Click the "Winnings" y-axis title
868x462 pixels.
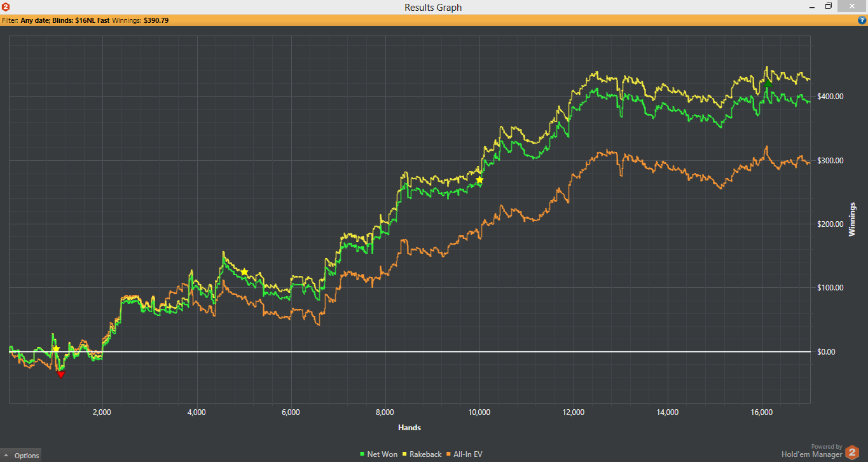click(x=852, y=219)
